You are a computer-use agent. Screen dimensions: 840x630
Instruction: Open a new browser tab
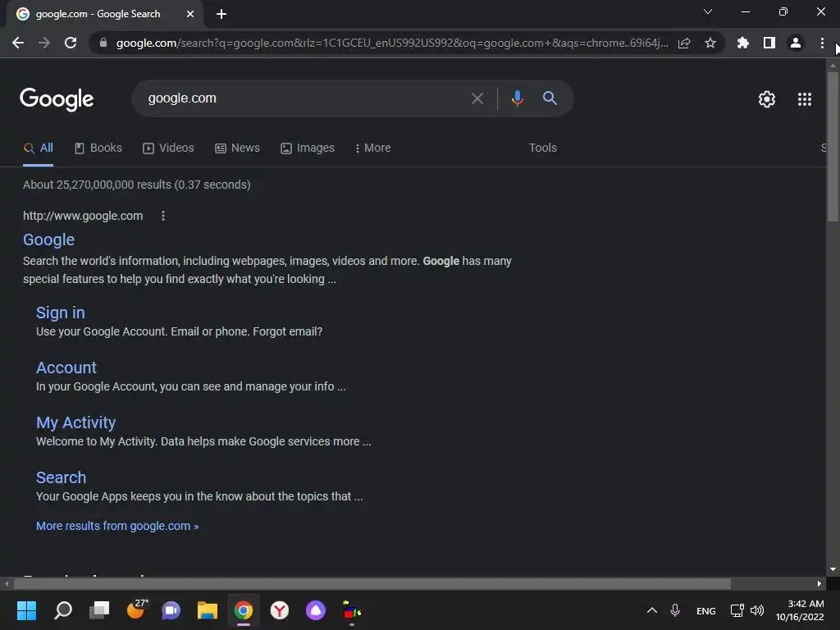tap(221, 14)
